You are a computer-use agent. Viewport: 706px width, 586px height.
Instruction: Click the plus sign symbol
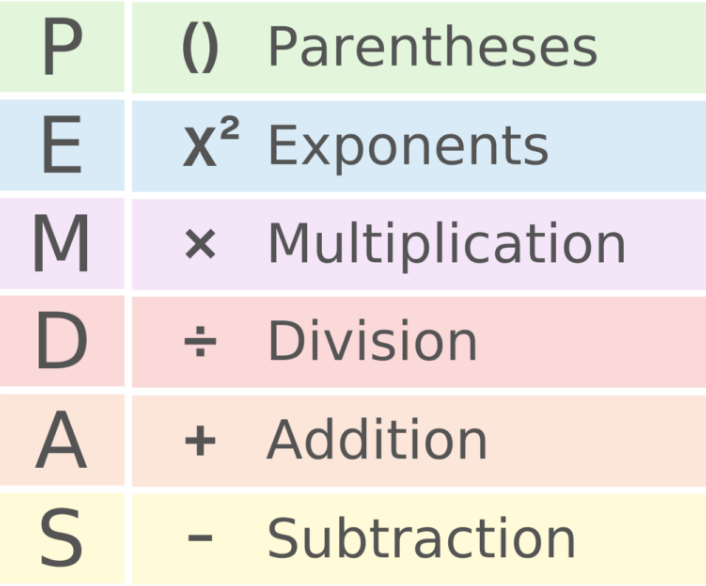click(200, 441)
